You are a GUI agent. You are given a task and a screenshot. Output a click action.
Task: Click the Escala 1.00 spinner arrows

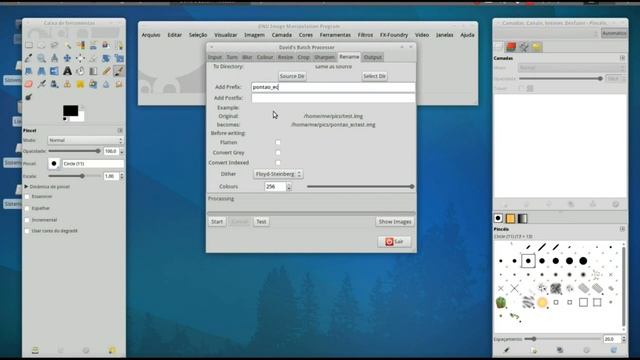coord(122,176)
